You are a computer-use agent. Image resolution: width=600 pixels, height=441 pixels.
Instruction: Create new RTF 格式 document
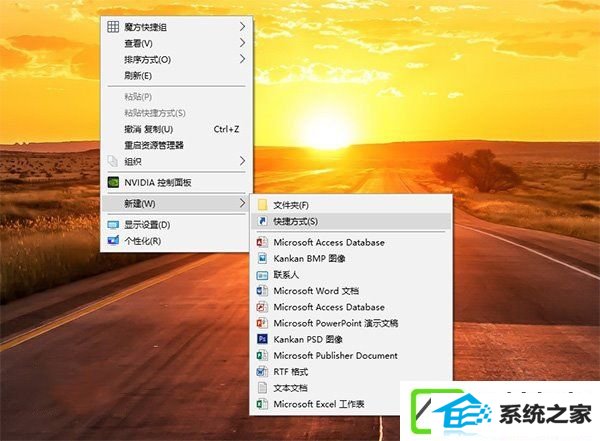[351, 372]
